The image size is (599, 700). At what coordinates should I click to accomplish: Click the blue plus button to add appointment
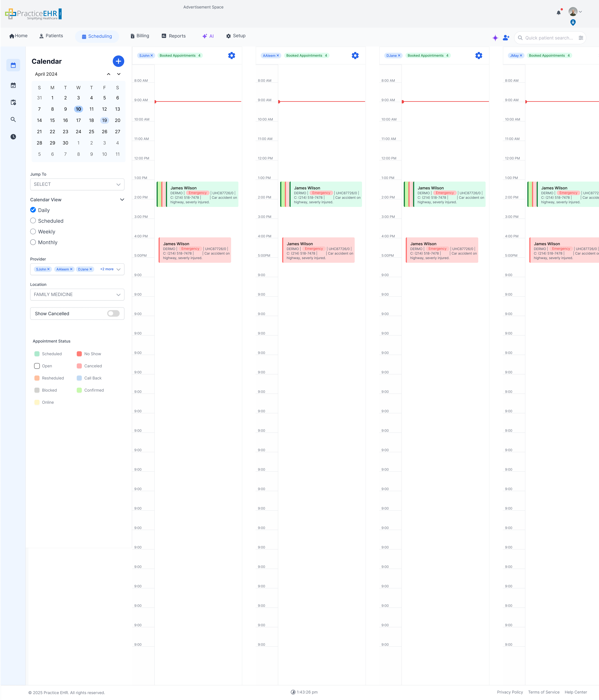pyautogui.click(x=118, y=61)
